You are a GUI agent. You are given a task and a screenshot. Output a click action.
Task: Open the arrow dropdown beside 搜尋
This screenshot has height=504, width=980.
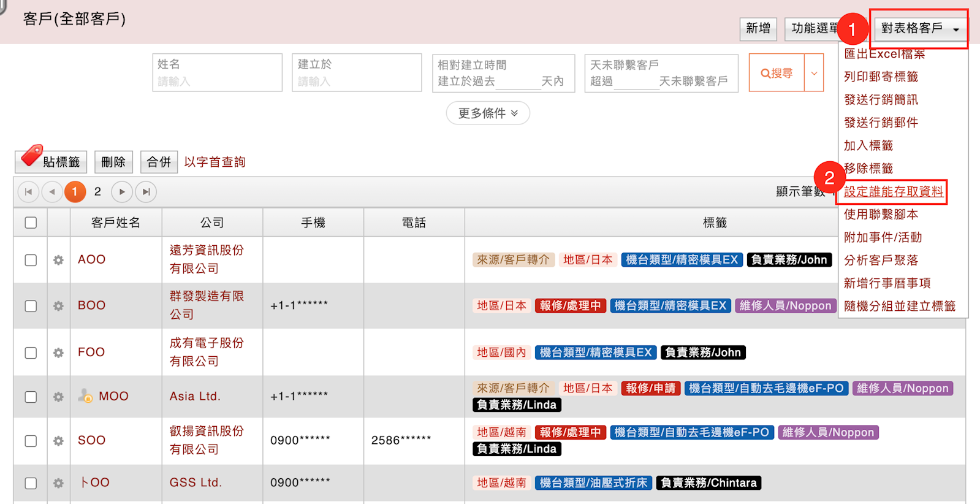[814, 73]
